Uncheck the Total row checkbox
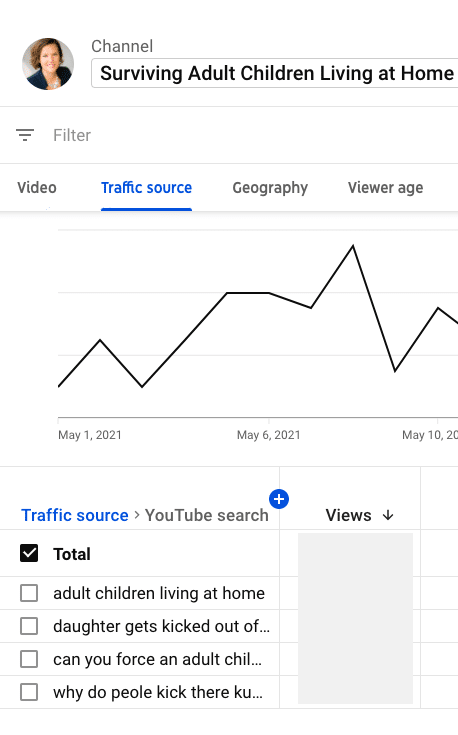 [29, 553]
